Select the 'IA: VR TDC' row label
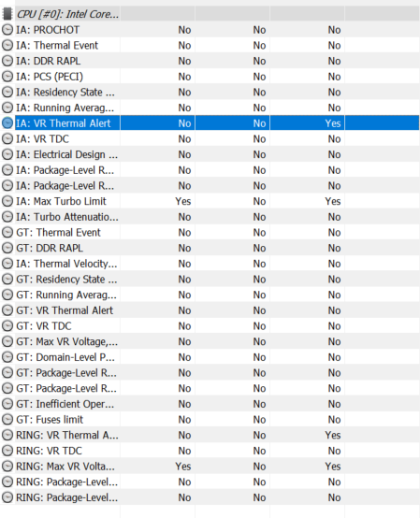Screen dimensions: 420x518 point(43,138)
